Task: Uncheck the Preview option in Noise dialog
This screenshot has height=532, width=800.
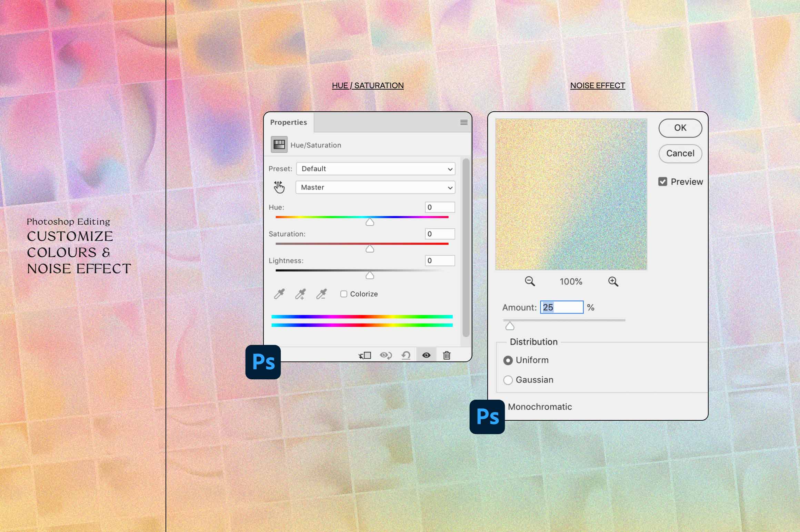Action: 663,182
